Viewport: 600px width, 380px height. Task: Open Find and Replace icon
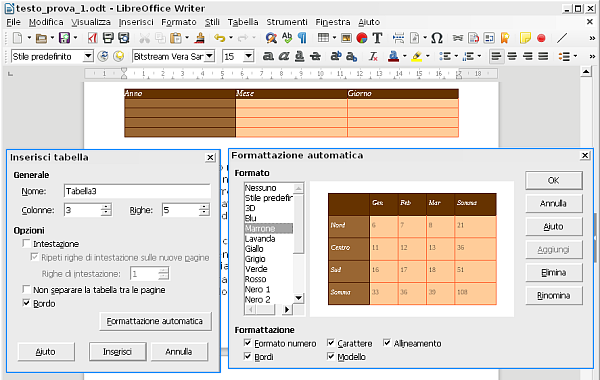(271, 38)
